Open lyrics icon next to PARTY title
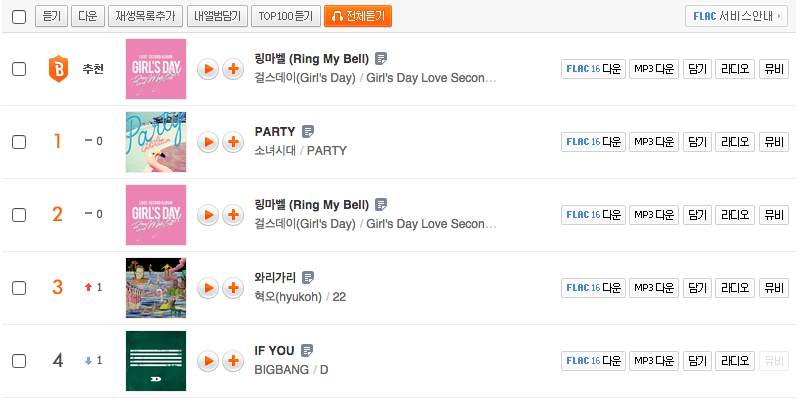802x403 pixels. 308,131
